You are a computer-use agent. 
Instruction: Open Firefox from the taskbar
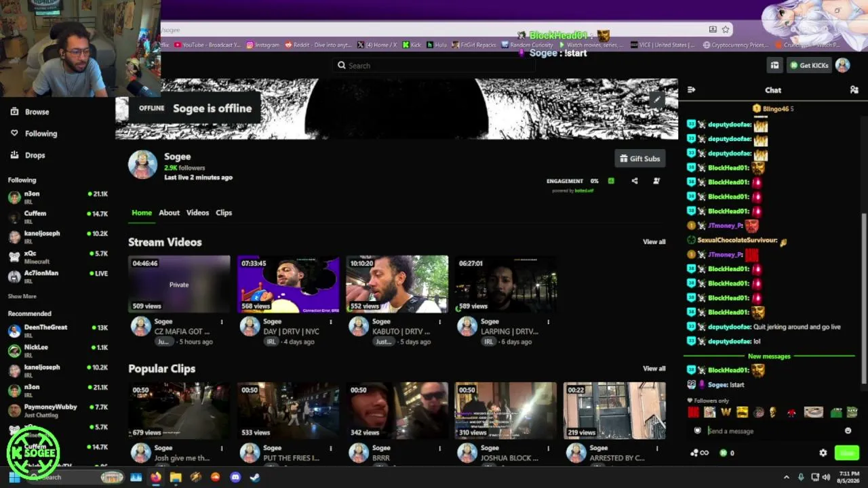coord(156,477)
